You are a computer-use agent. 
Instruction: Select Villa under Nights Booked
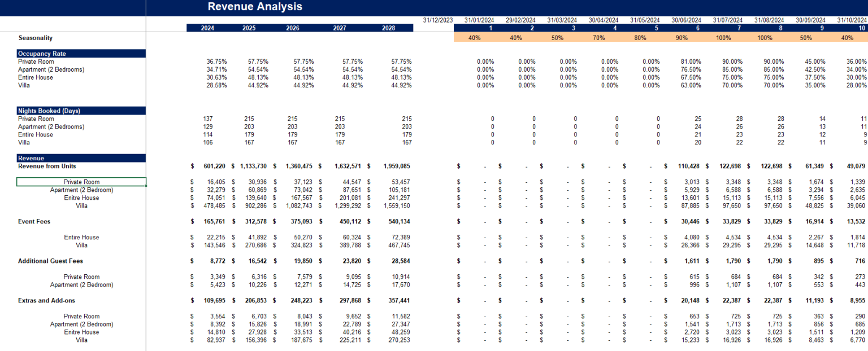(x=24, y=143)
